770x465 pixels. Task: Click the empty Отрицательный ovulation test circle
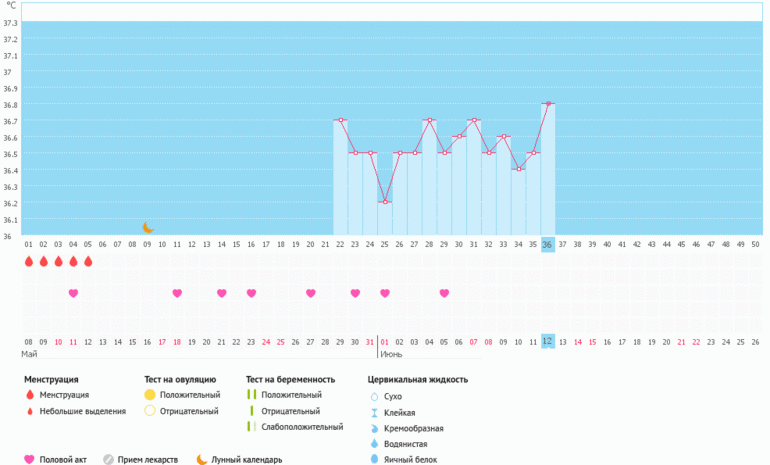coord(150,411)
